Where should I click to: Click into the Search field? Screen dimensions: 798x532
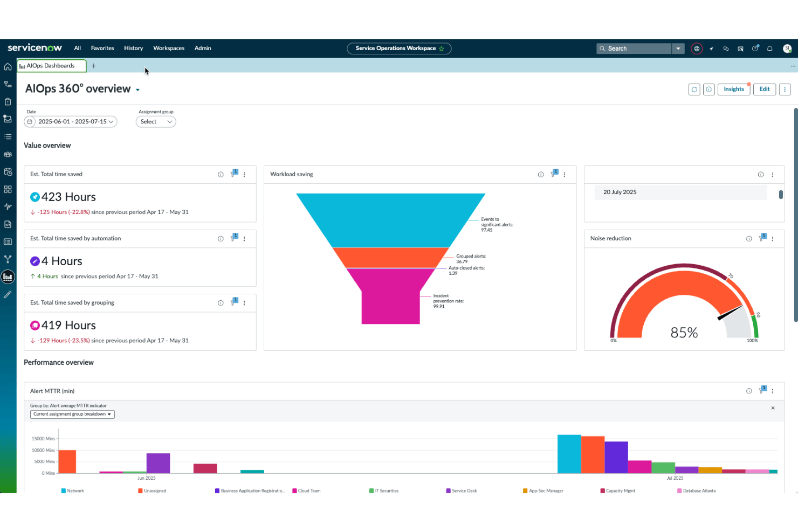(x=634, y=49)
